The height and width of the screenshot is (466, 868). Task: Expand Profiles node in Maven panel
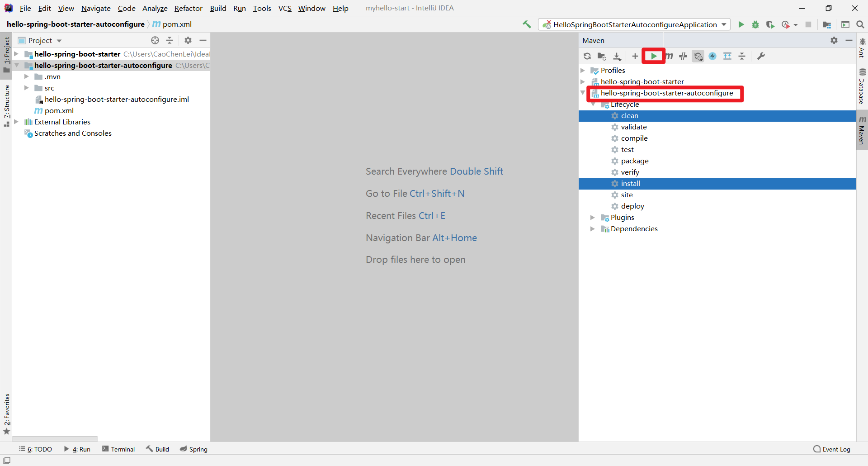coord(583,70)
